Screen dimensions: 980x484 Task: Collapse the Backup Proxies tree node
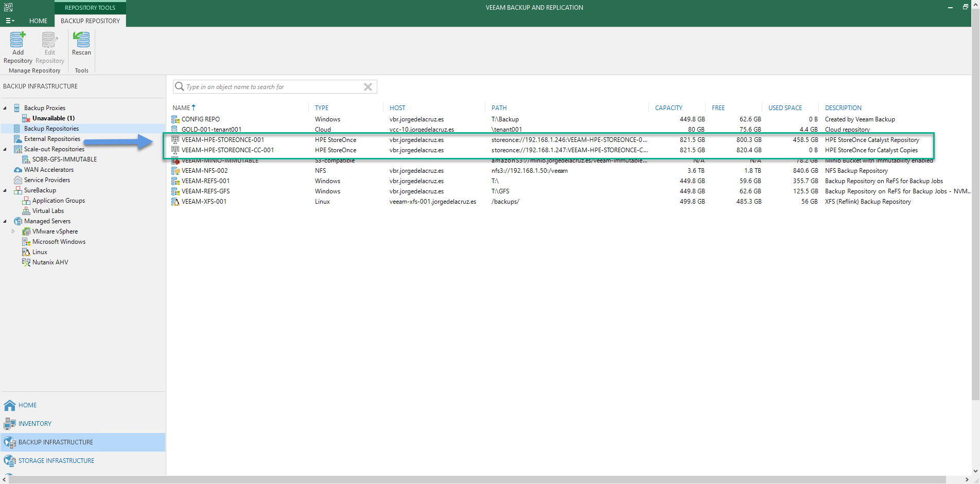click(x=5, y=108)
